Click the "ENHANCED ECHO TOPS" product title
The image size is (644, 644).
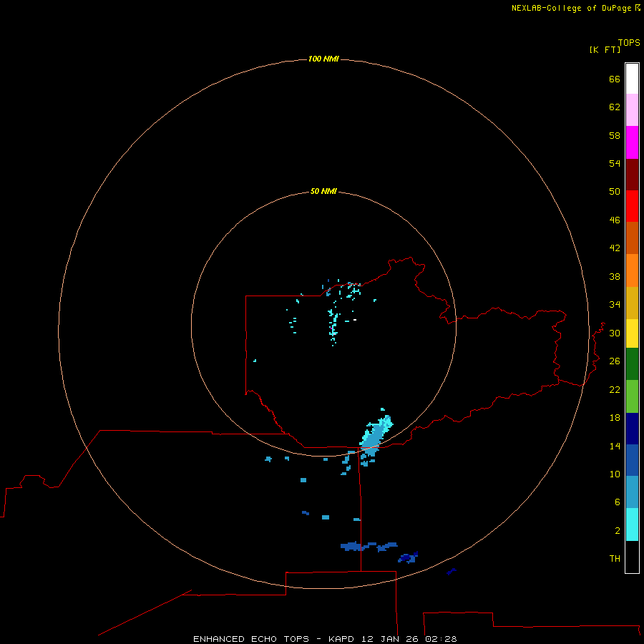[251, 639]
